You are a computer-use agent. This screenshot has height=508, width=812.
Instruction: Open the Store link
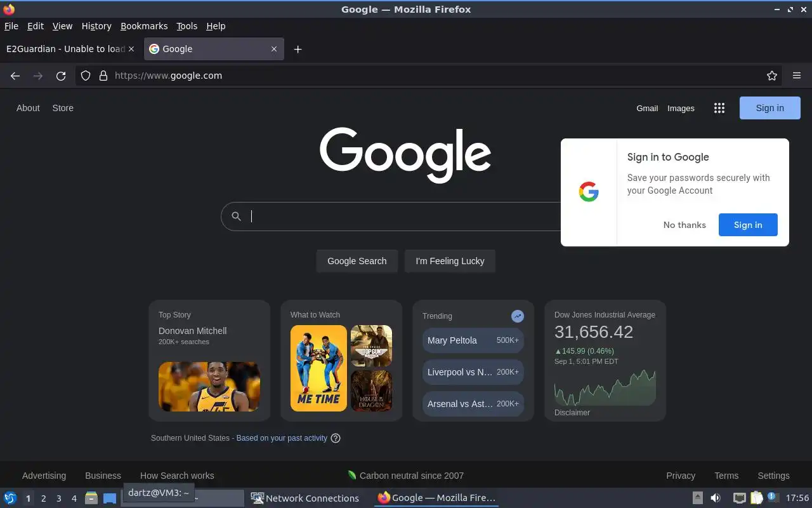[x=63, y=108]
